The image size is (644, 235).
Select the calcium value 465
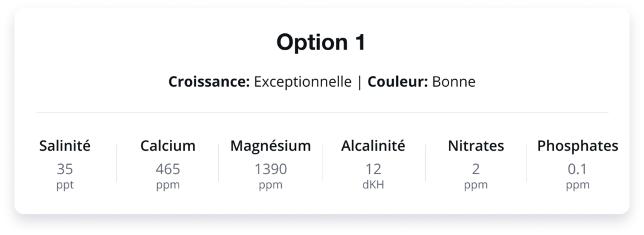[167, 169]
